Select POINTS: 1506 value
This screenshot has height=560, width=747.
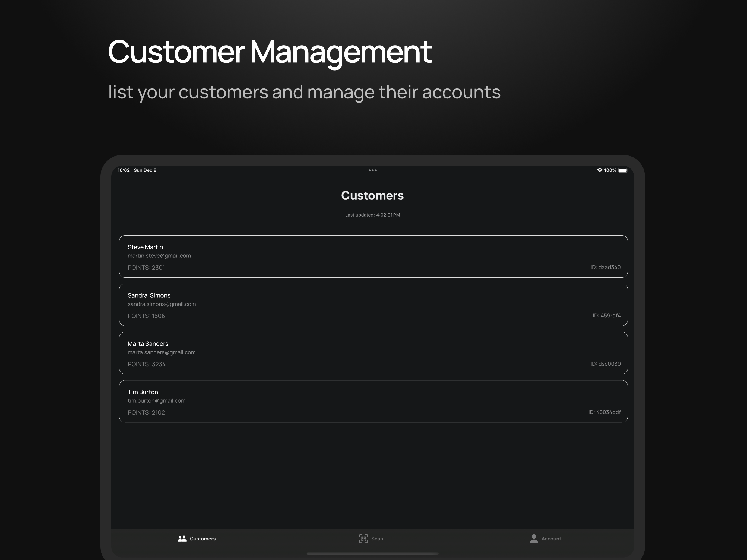point(146,316)
